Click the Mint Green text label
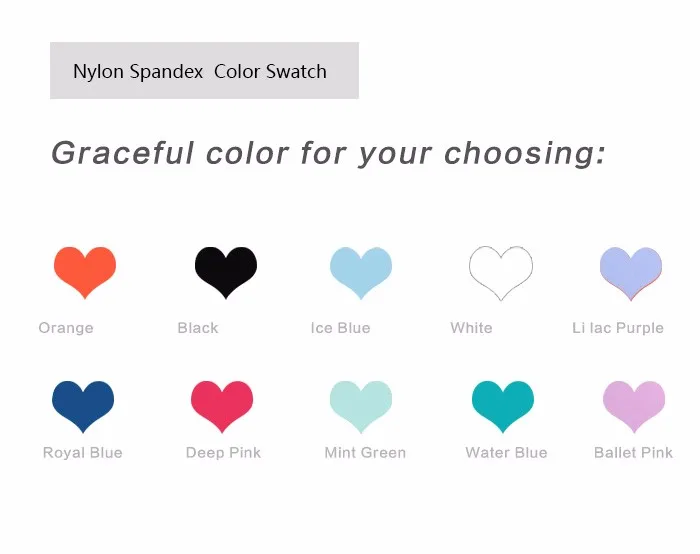This screenshot has height=554, width=700. (x=365, y=453)
